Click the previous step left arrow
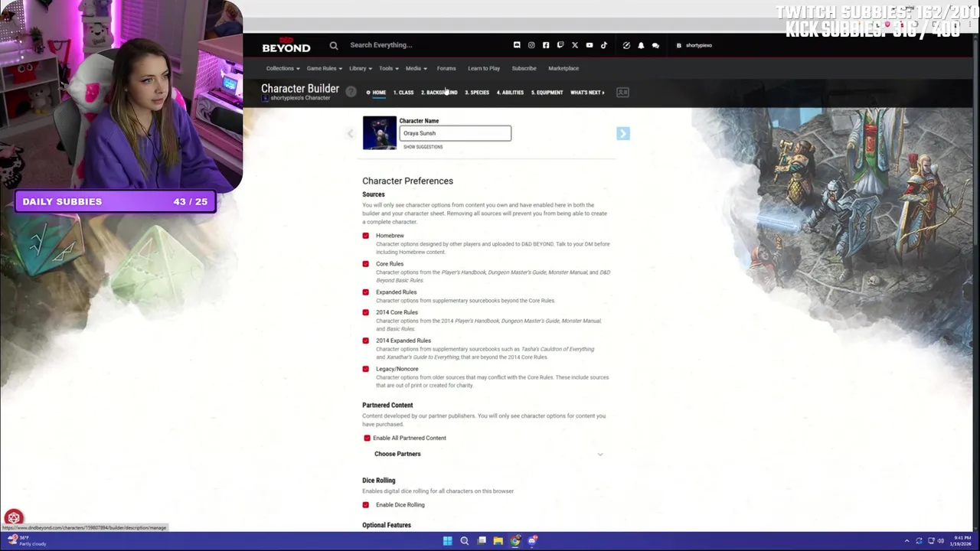The height and width of the screenshot is (551, 980). coord(350,134)
